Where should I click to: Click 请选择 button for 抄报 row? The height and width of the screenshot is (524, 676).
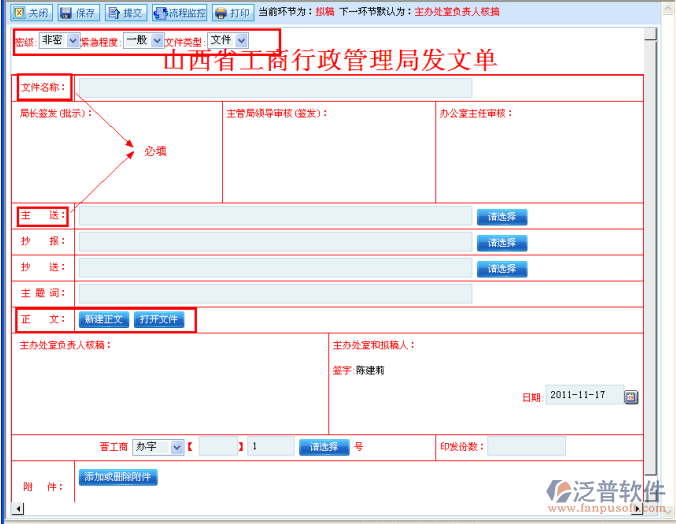pyautogui.click(x=502, y=243)
